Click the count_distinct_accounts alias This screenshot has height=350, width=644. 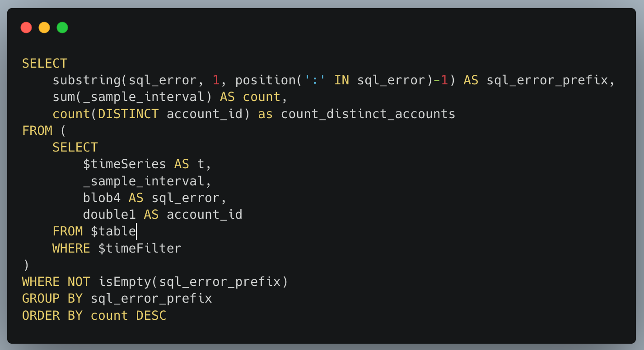pos(368,114)
